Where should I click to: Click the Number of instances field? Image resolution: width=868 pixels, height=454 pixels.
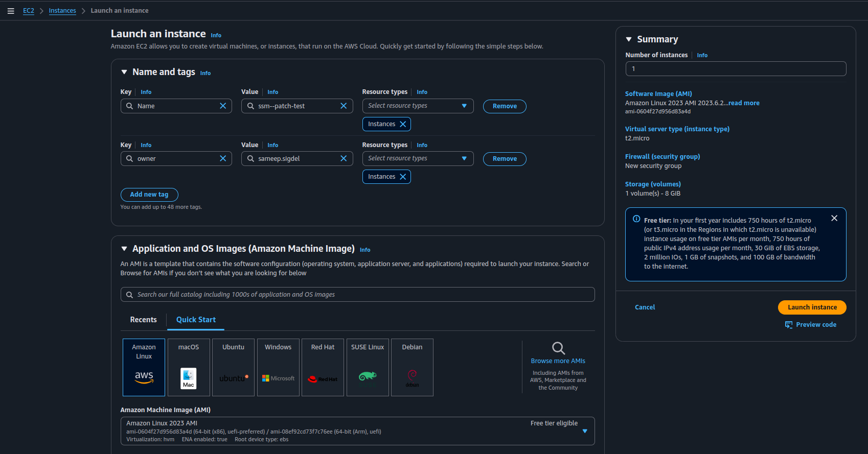pos(736,68)
